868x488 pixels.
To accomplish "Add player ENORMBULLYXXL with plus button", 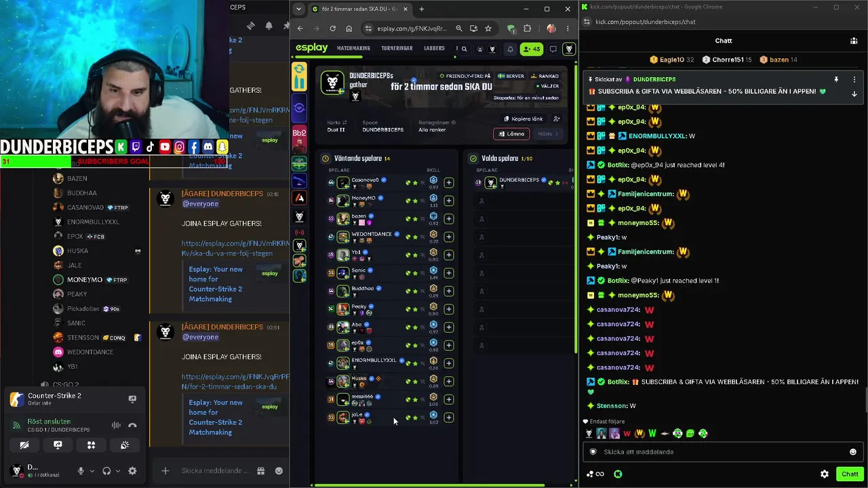I will [x=448, y=363].
